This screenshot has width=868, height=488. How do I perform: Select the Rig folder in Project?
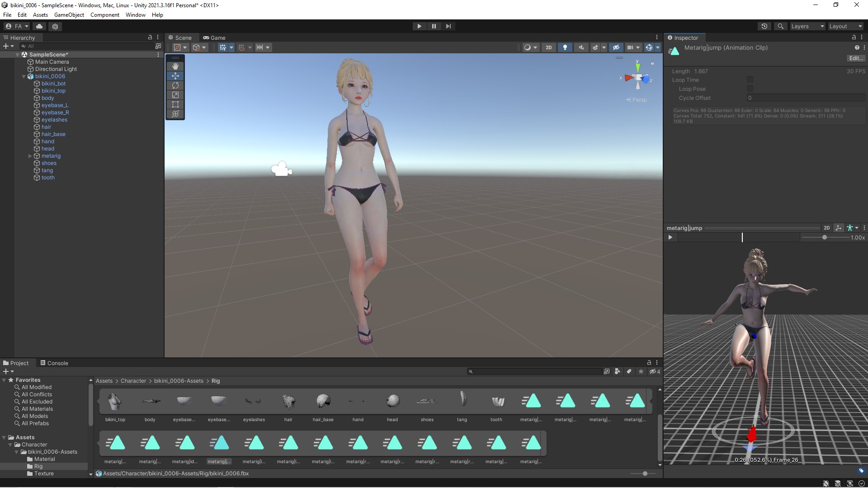pyautogui.click(x=38, y=466)
